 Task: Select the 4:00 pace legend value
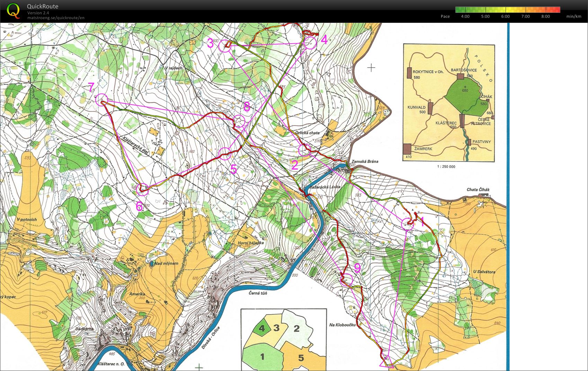click(465, 16)
